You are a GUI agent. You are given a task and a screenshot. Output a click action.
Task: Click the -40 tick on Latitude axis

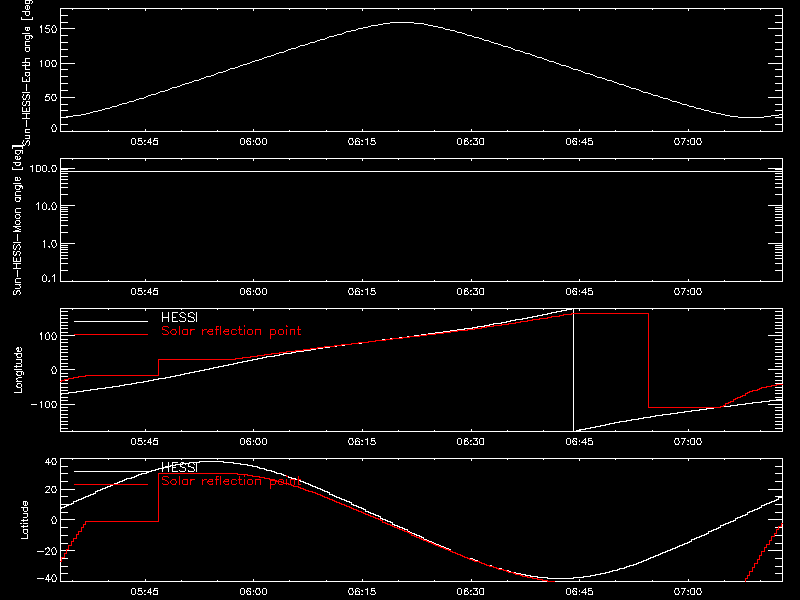click(47, 579)
